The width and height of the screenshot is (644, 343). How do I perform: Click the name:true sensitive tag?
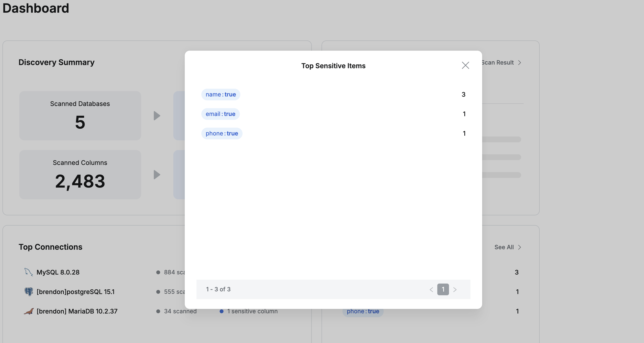tap(221, 95)
